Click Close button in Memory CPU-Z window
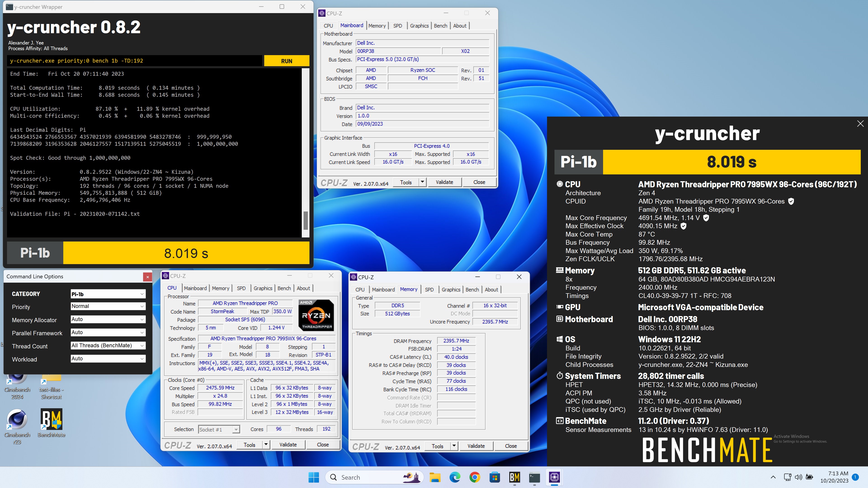 pyautogui.click(x=511, y=446)
